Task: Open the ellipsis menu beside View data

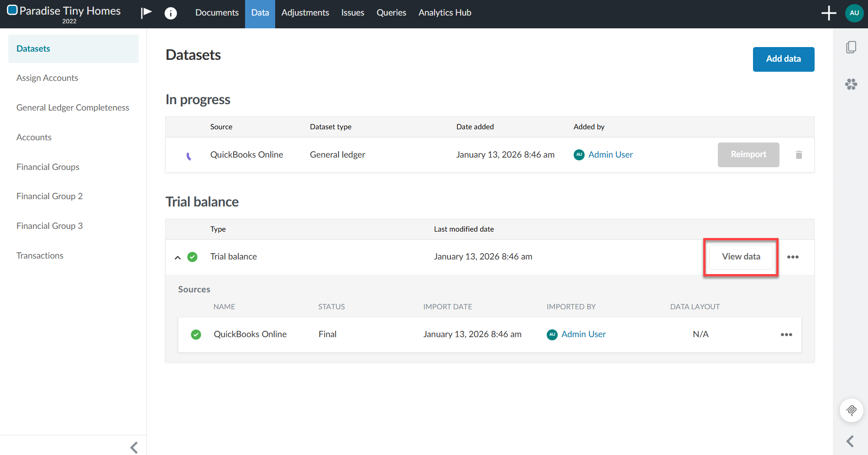Action: point(793,257)
